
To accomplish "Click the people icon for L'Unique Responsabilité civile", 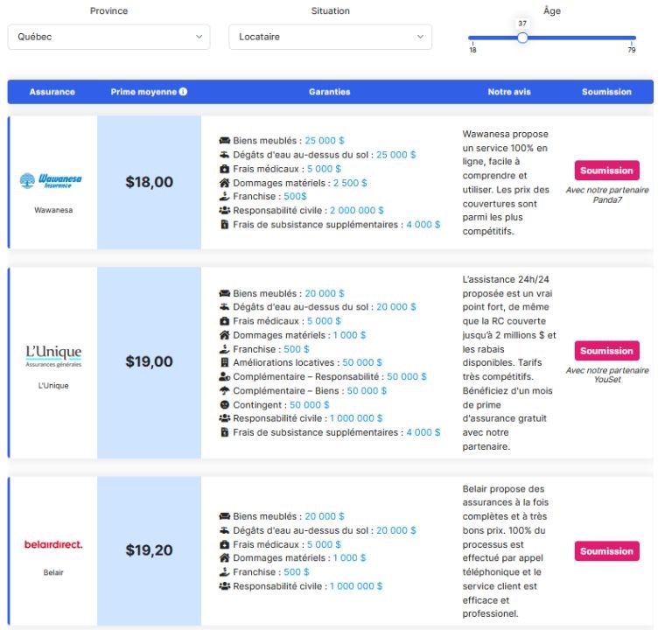I will 225,418.
